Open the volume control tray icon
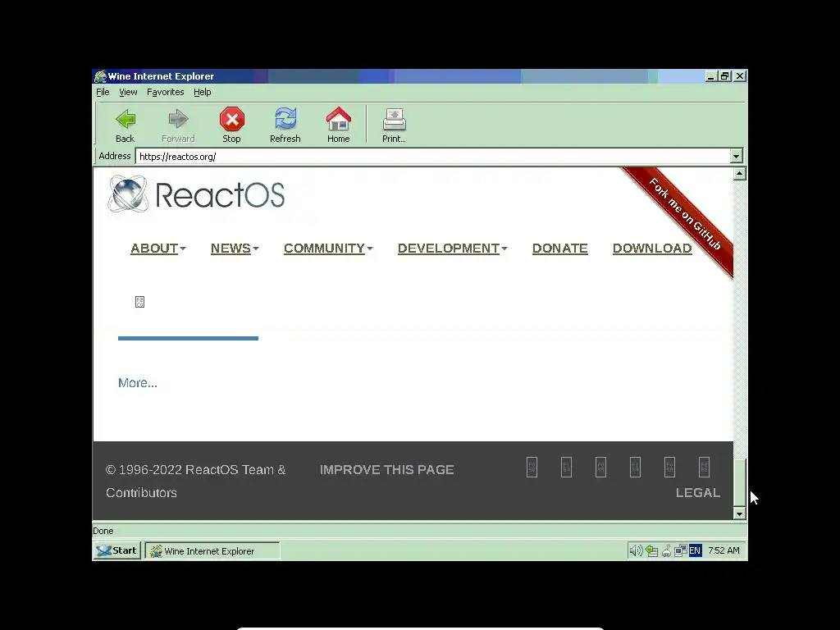This screenshot has height=630, width=840. pos(636,550)
